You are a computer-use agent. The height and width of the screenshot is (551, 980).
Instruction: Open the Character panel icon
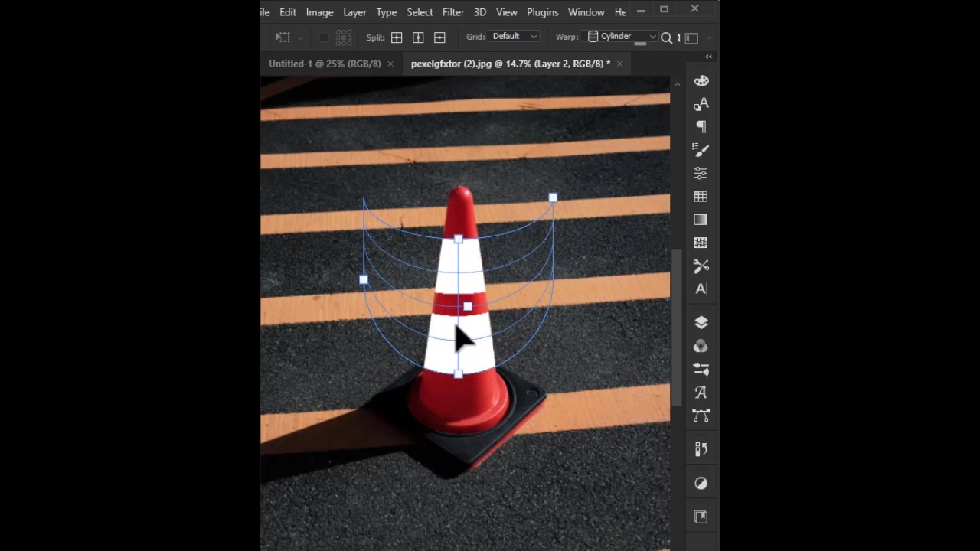point(701,104)
